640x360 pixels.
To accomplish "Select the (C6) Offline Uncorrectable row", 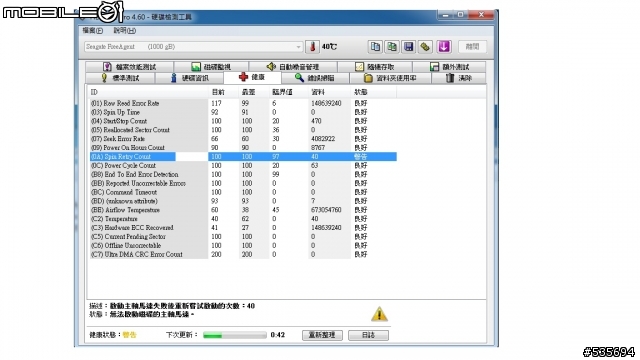I will click(243, 246).
